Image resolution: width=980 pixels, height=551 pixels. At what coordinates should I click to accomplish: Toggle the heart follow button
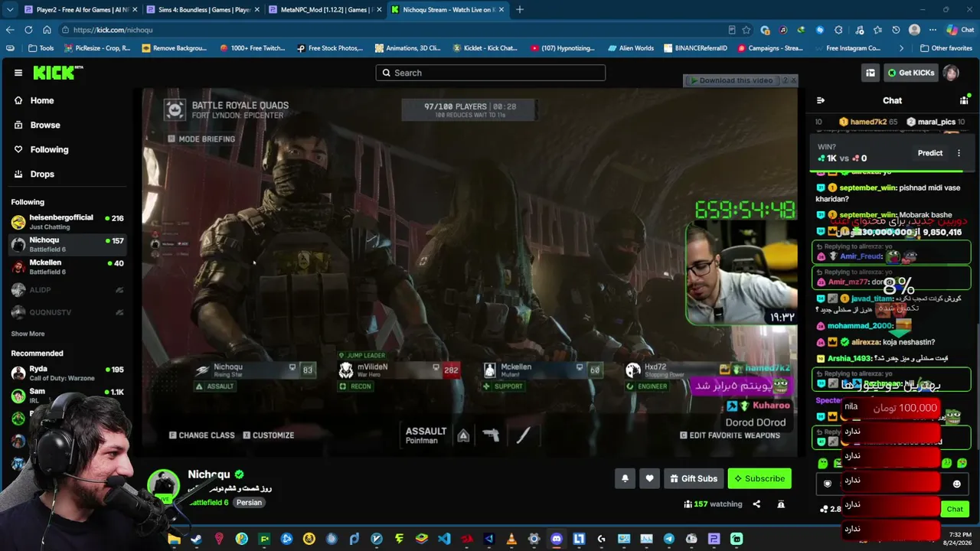click(649, 478)
